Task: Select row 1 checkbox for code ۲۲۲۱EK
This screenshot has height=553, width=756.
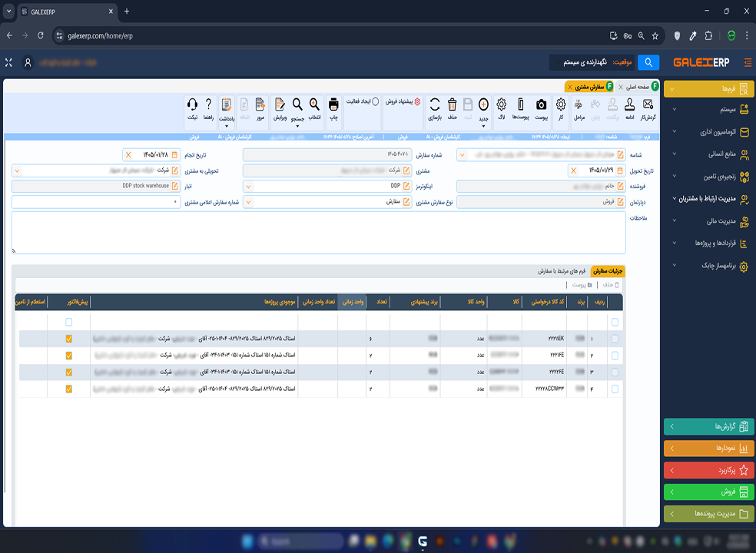Action: pyautogui.click(x=615, y=339)
